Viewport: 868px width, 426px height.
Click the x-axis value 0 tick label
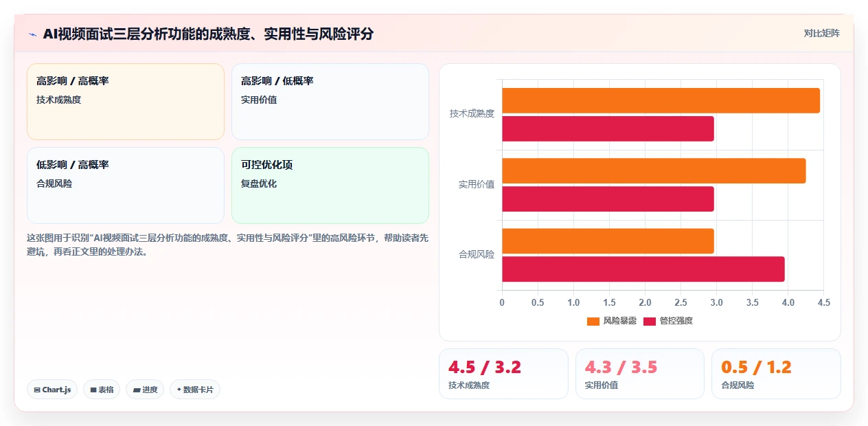pyautogui.click(x=502, y=302)
